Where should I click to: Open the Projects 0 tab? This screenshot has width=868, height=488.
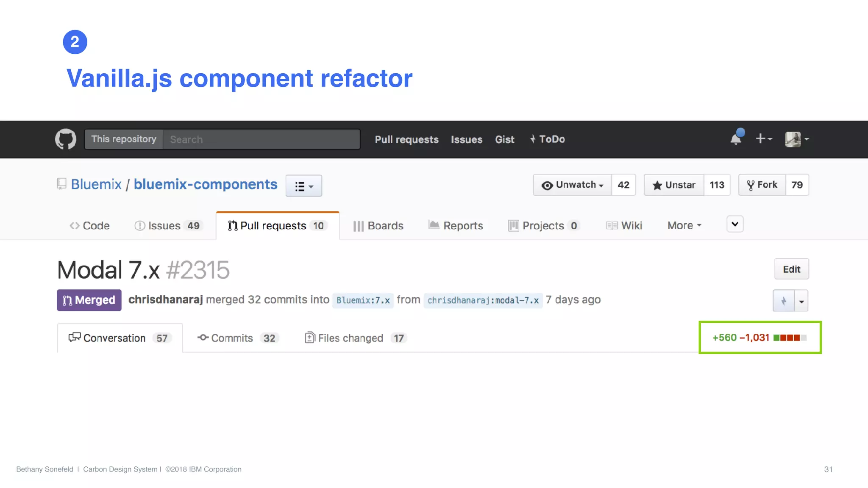544,226
